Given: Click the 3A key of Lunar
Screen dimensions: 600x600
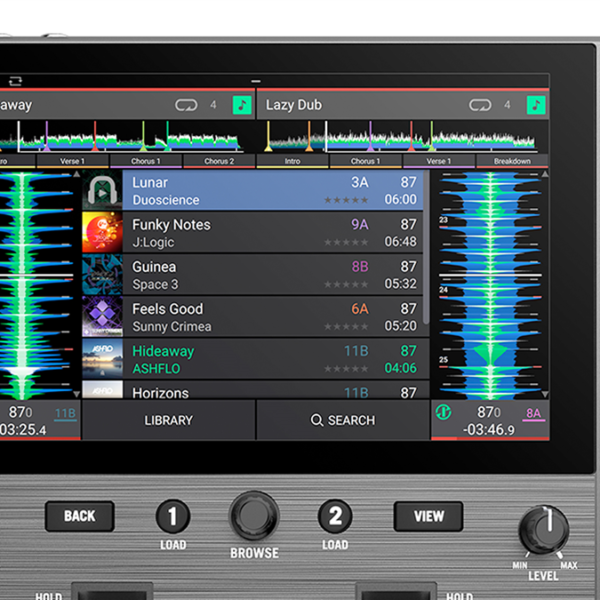Looking at the screenshot, I should [360, 183].
